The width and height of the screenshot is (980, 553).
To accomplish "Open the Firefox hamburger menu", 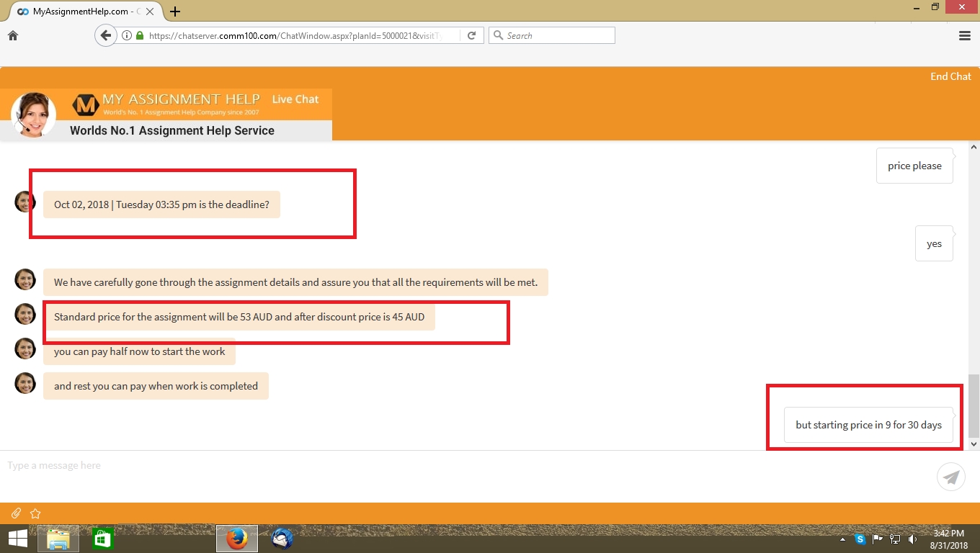I will (965, 35).
